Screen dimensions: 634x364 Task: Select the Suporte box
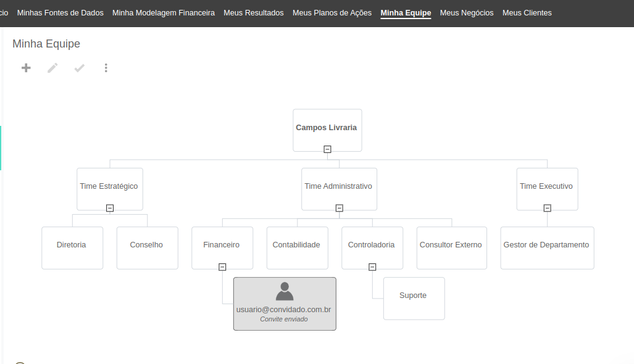point(414,299)
